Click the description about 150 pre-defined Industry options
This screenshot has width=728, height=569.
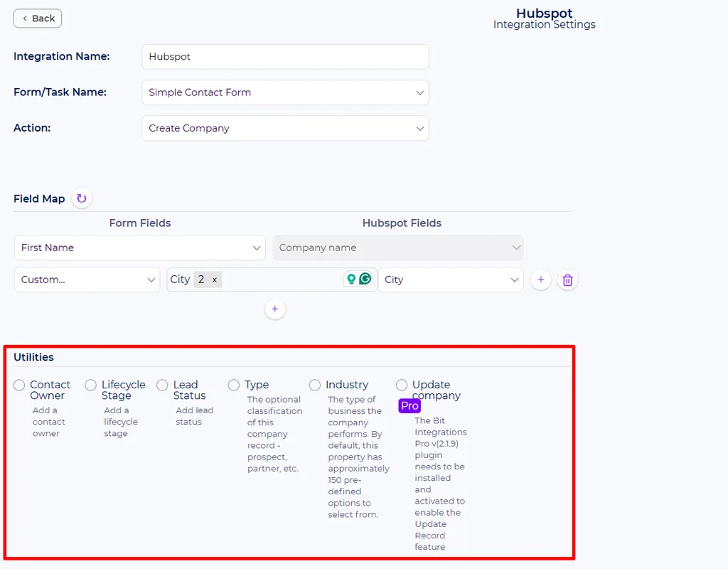(x=358, y=457)
